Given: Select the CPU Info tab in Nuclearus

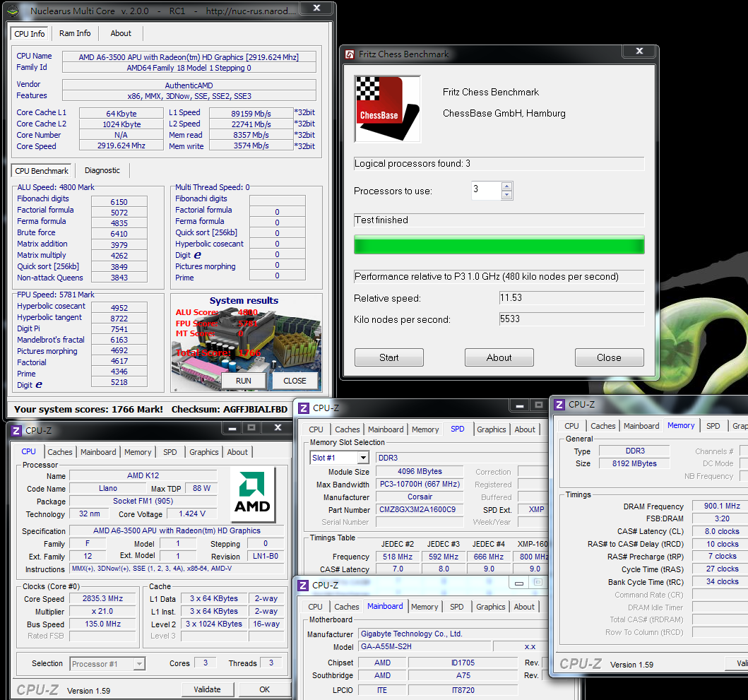Looking at the screenshot, I should [30, 33].
